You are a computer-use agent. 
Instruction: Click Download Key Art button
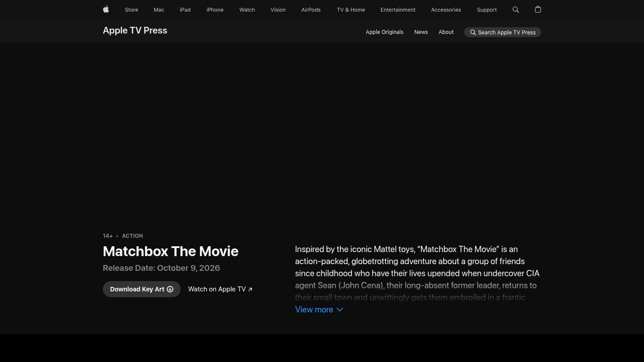click(x=142, y=289)
